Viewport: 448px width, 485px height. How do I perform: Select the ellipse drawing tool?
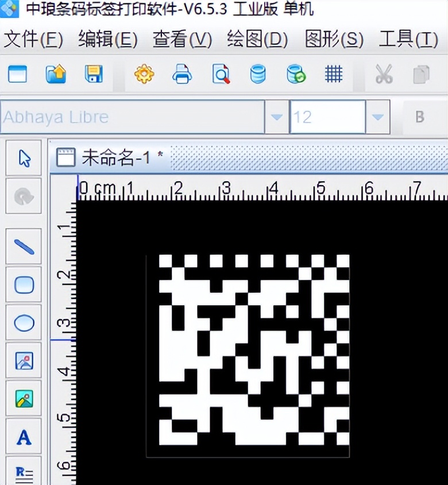click(24, 323)
